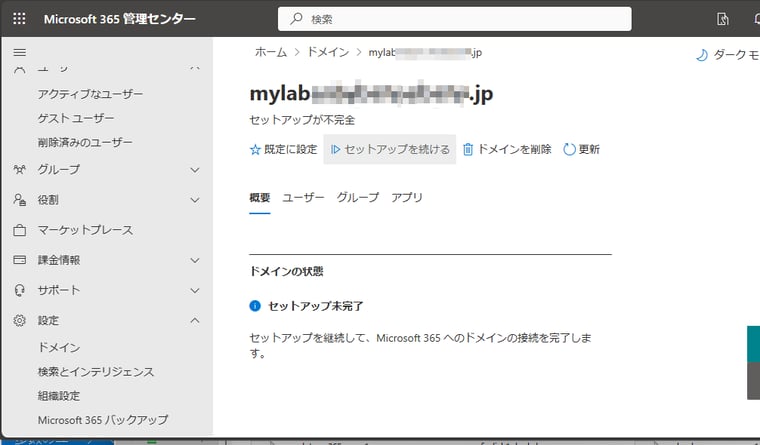Open マーケットプレース in sidebar
The image size is (760, 445).
[x=85, y=230]
